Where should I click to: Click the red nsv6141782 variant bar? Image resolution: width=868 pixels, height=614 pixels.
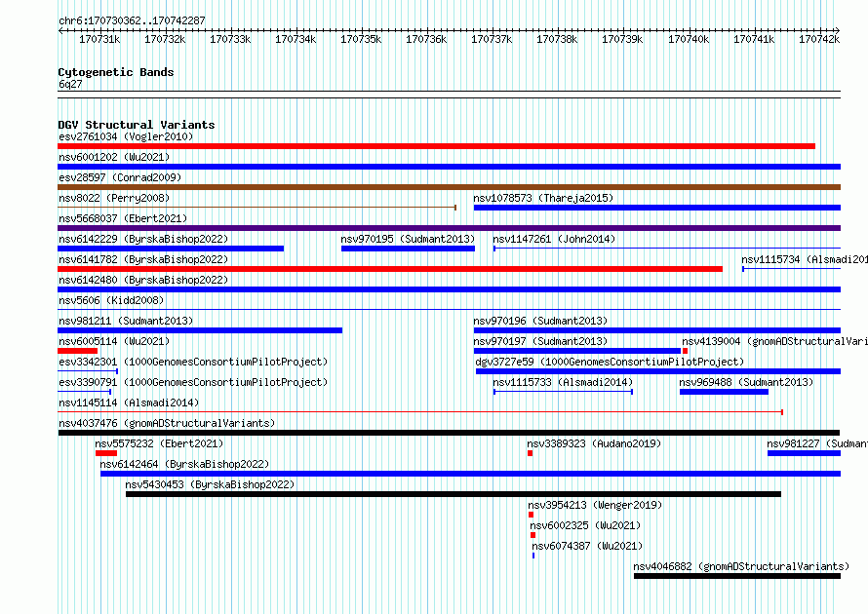click(x=390, y=269)
